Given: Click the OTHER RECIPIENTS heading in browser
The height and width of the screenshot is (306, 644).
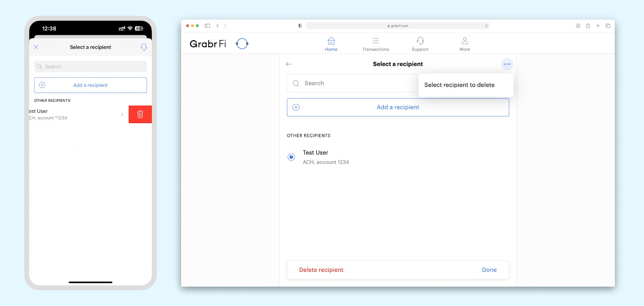Looking at the screenshot, I should (x=309, y=136).
